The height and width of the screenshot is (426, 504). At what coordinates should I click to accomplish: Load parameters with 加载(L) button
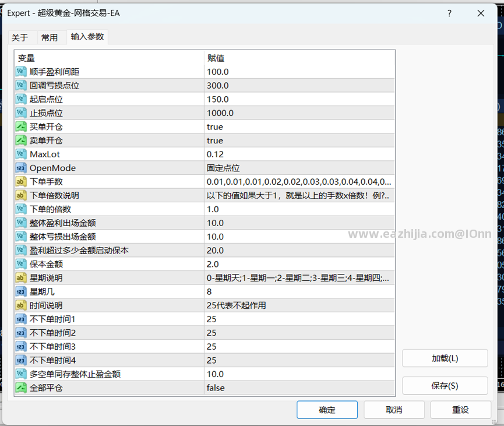point(445,358)
